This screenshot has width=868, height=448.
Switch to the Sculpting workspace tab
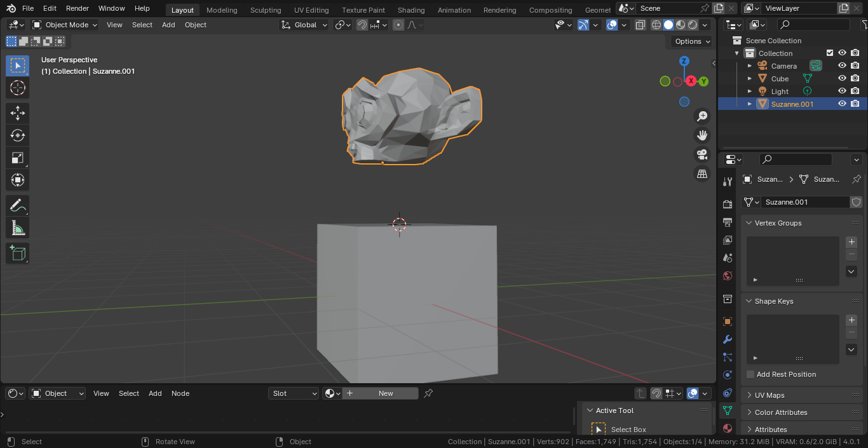[x=266, y=10]
